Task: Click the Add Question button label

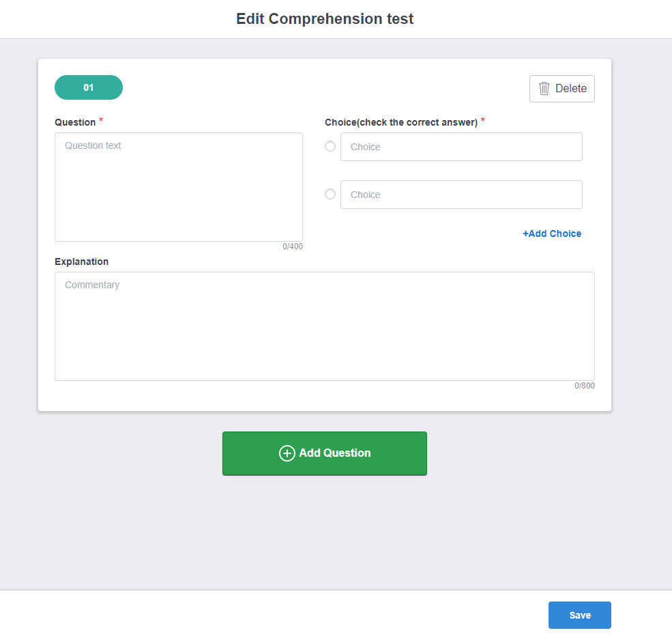Action: coord(335,453)
